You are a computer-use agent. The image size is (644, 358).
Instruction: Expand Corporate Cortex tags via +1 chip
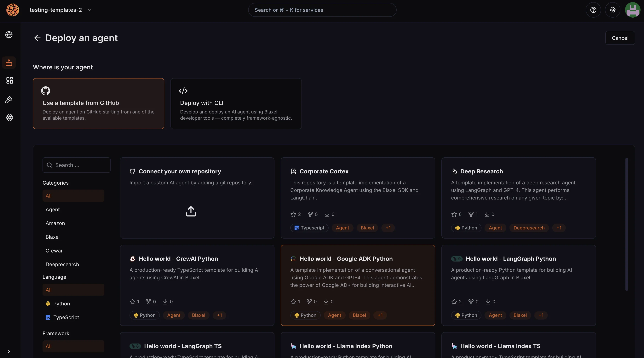[x=388, y=228]
